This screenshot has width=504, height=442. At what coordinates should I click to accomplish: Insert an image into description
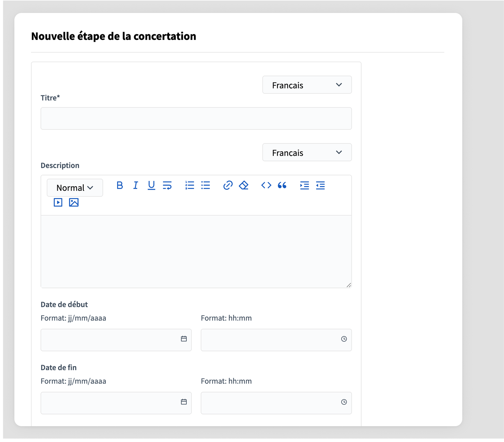coord(74,202)
